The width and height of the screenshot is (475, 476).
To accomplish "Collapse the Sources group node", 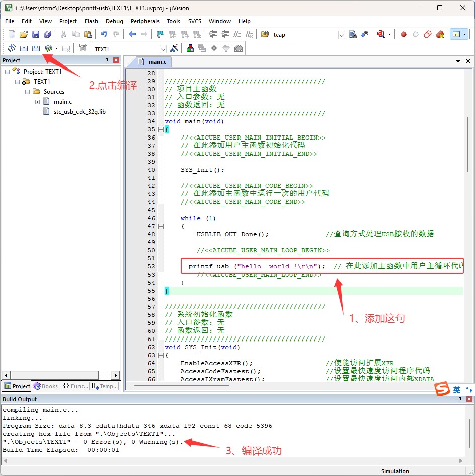I will [x=27, y=92].
